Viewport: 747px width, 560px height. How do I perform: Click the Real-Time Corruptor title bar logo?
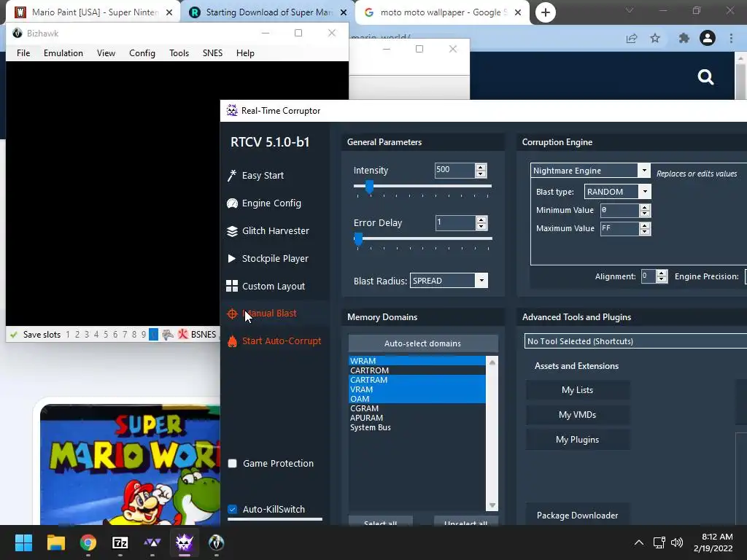pos(232,111)
